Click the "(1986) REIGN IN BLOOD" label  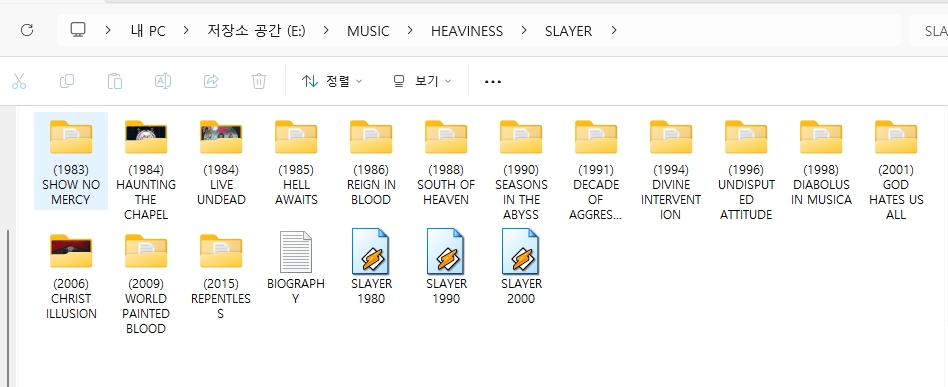[x=371, y=184]
